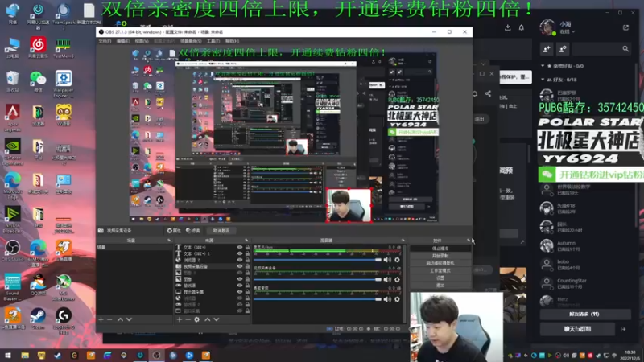Open the Steam desktop shortcut

coord(38,319)
